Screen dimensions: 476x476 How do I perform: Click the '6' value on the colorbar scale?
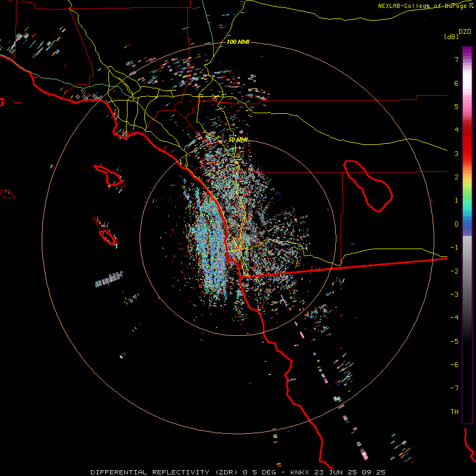(x=456, y=83)
